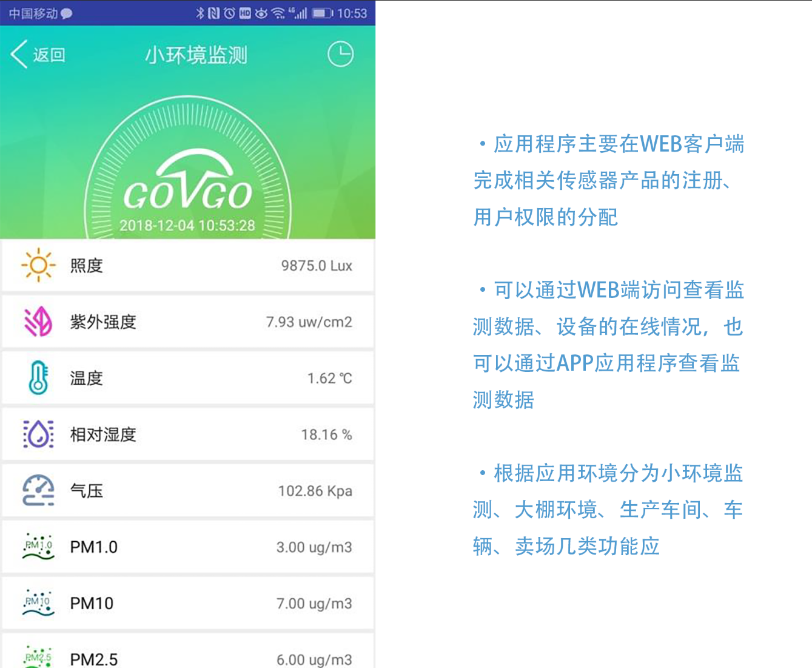Open the history clock icon
The width and height of the screenshot is (812, 668).
coord(340,55)
